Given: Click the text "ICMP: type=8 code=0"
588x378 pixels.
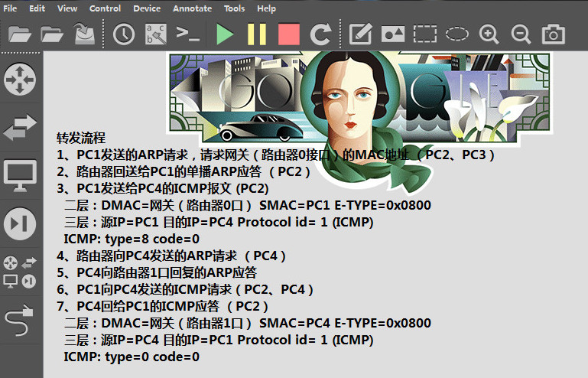Looking at the screenshot, I should (132, 239).
